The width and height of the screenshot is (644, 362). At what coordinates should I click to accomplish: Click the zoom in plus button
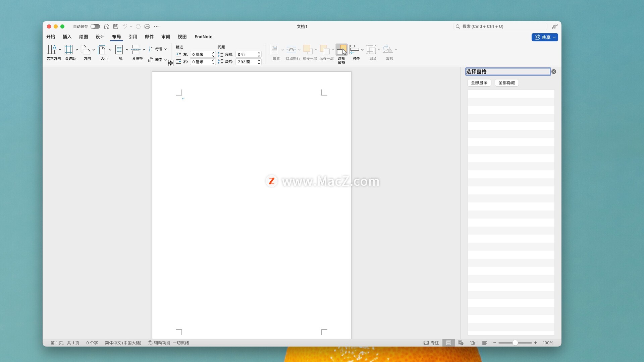pyautogui.click(x=536, y=343)
